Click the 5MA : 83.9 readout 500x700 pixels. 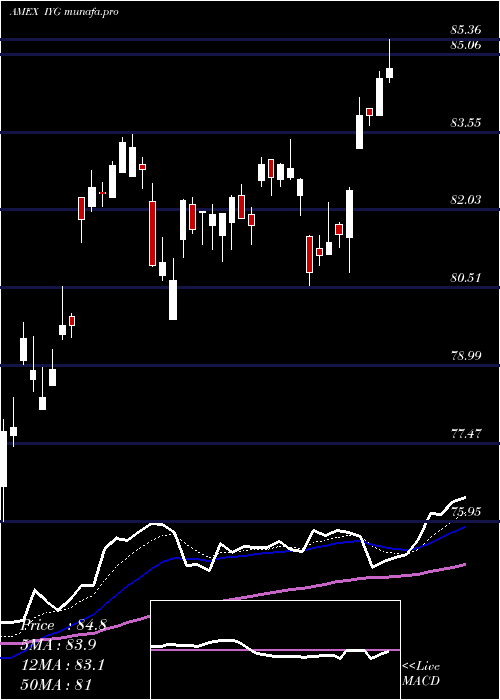coord(60,645)
